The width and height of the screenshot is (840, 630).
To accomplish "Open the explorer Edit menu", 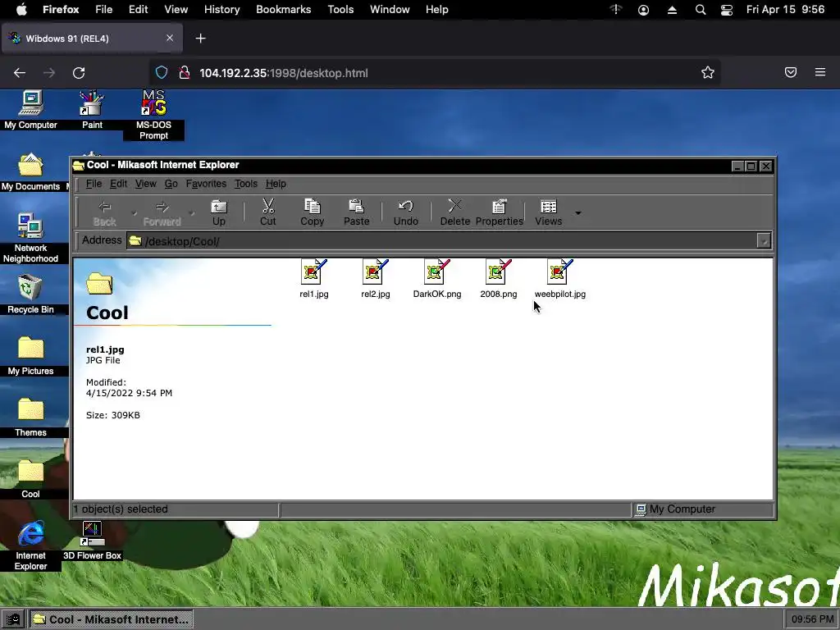I will (118, 184).
